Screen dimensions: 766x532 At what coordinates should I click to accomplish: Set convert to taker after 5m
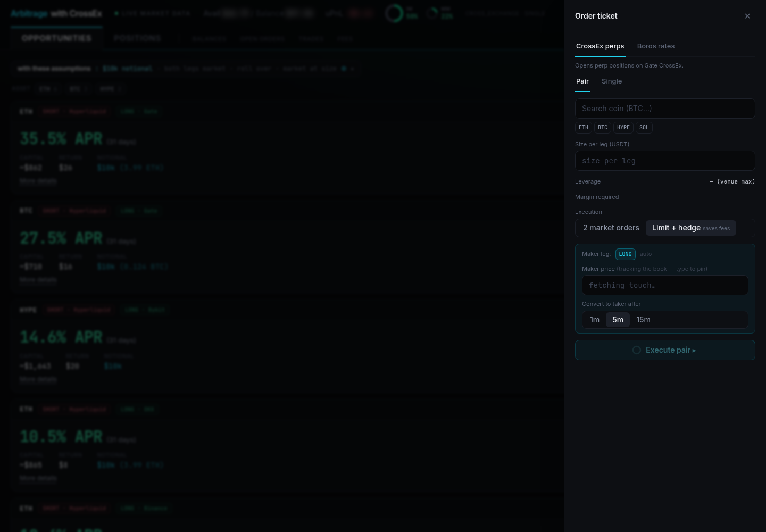point(618,320)
